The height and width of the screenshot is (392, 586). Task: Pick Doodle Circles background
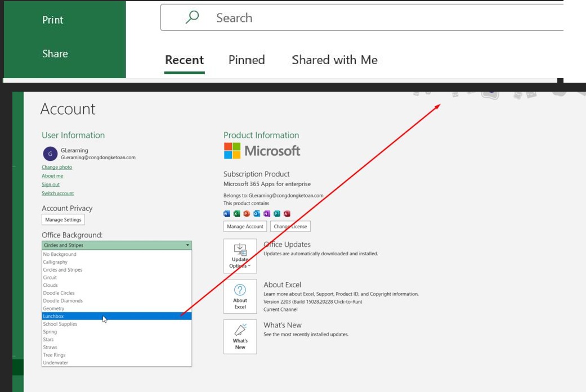click(x=117, y=293)
